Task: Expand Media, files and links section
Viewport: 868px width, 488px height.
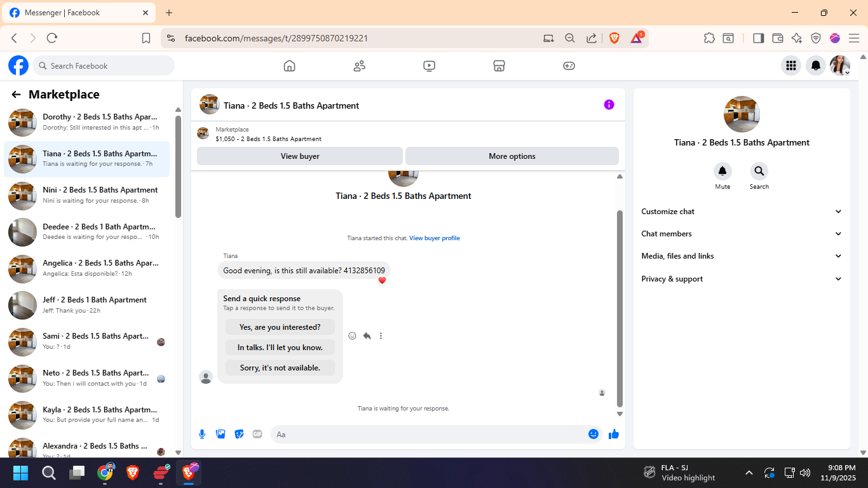Action: (x=742, y=256)
